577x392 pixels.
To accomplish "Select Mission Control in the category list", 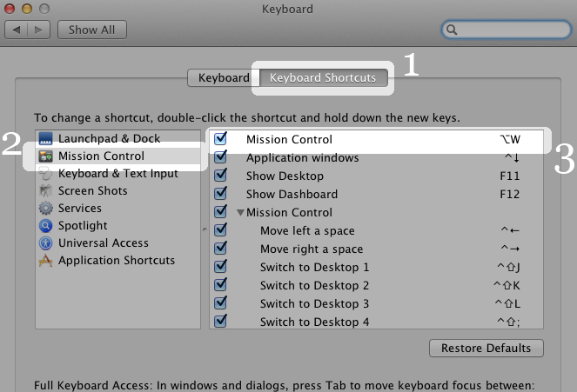I will [117, 156].
